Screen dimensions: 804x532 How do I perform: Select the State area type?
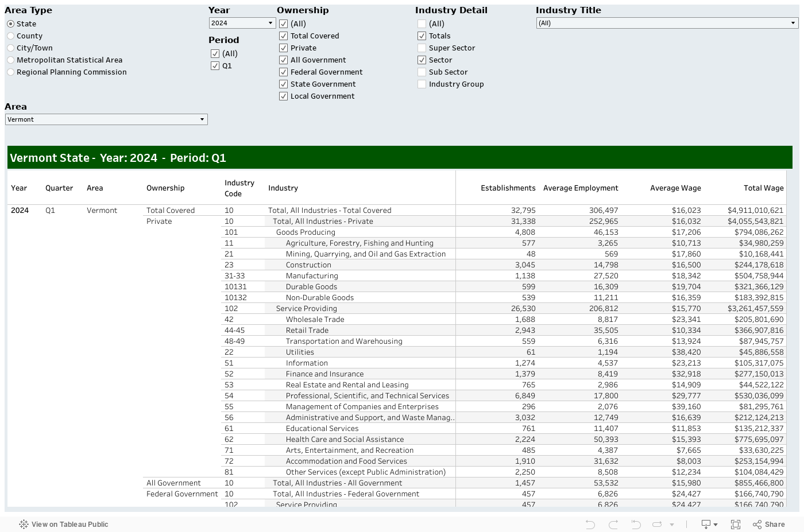(x=11, y=24)
